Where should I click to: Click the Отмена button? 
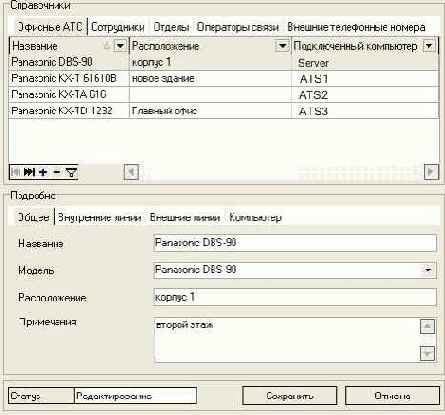392,396
